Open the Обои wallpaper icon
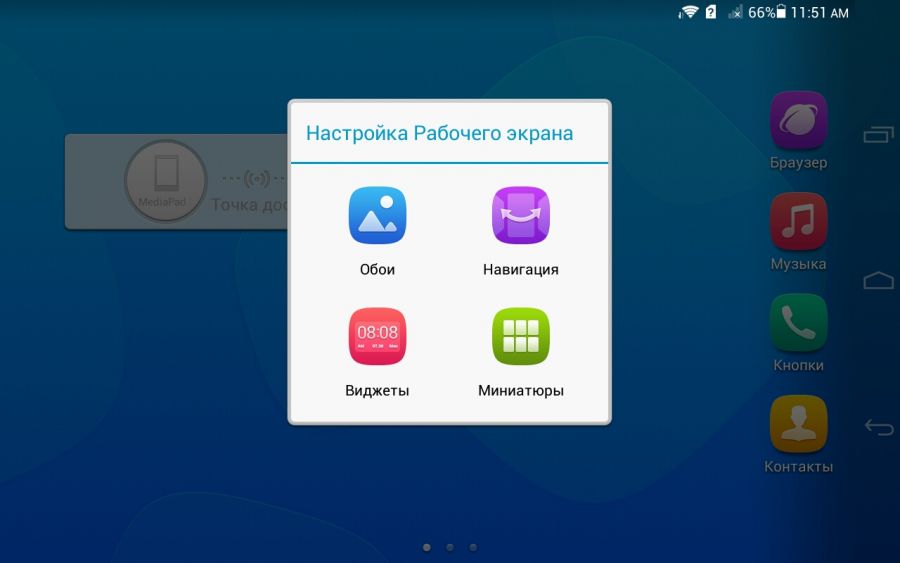The height and width of the screenshot is (563, 900). [377, 216]
